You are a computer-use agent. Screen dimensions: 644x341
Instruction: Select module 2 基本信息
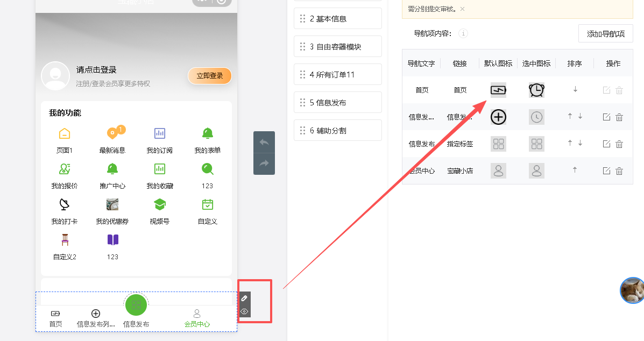point(338,18)
